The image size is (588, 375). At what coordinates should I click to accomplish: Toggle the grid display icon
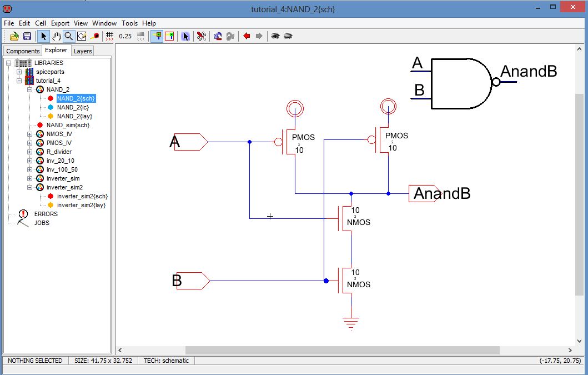tap(109, 36)
